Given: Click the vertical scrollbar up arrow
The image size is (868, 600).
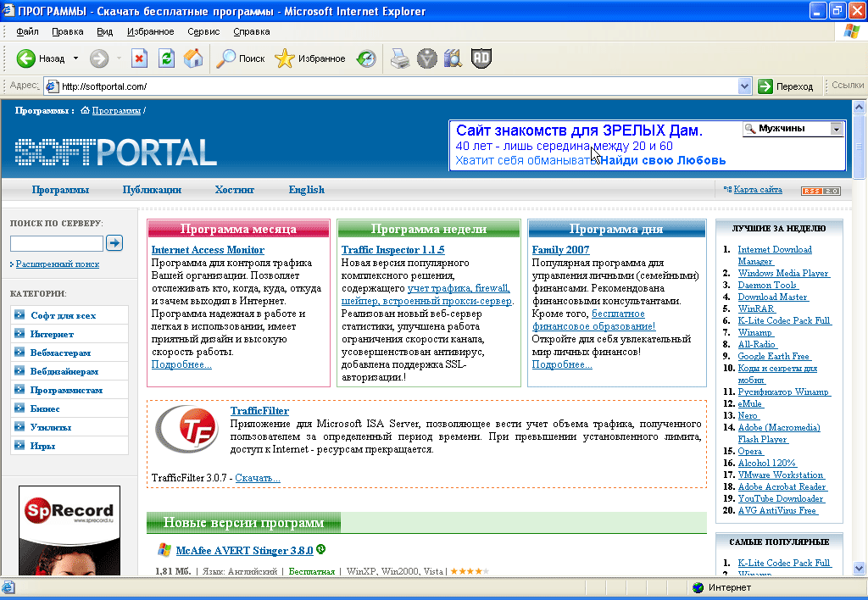Looking at the screenshot, I should click(859, 106).
